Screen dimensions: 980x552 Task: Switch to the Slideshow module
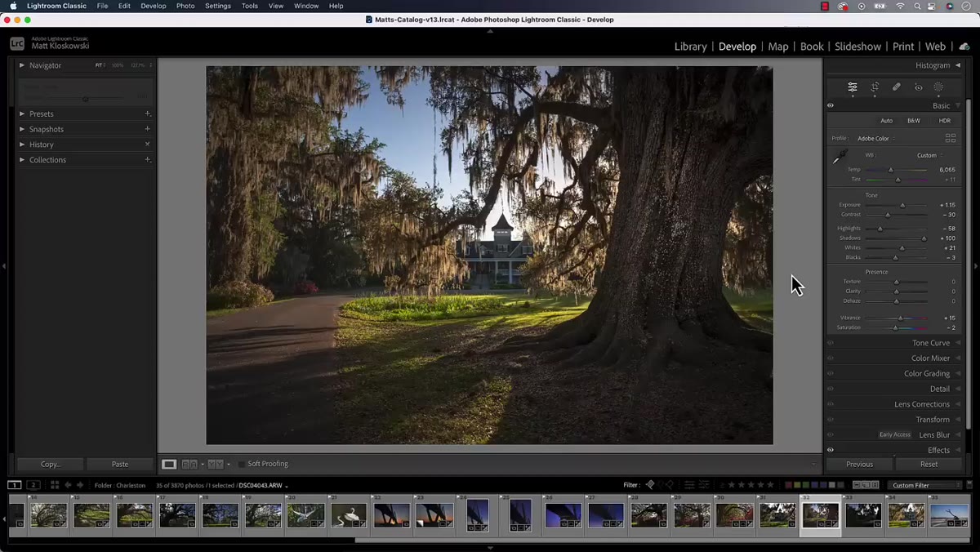tap(857, 47)
